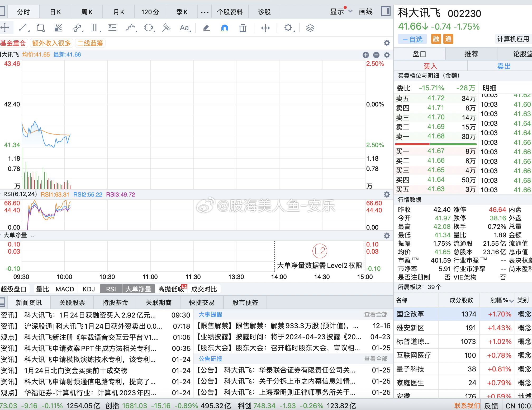The height and width of the screenshot is (410, 532).
Task: View all 大事提醒 via 查看全部
Action: tap(376, 314)
